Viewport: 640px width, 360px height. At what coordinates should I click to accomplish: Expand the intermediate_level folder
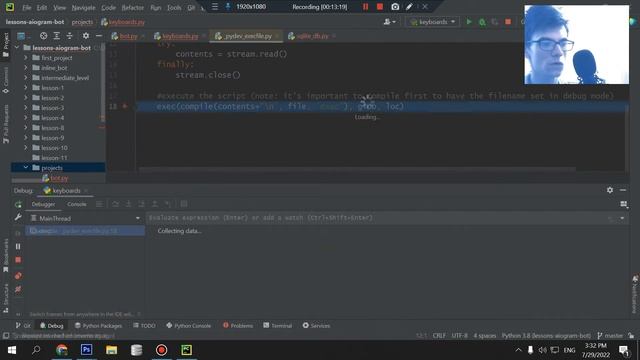pyautogui.click(x=26, y=78)
